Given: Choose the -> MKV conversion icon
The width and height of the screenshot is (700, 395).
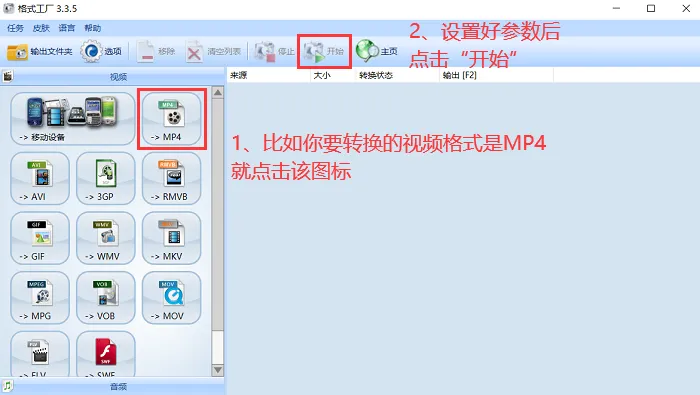Looking at the screenshot, I should coord(172,238).
